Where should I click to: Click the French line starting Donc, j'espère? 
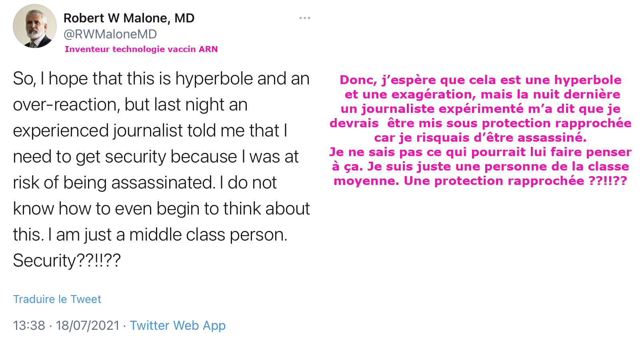pyautogui.click(x=480, y=80)
